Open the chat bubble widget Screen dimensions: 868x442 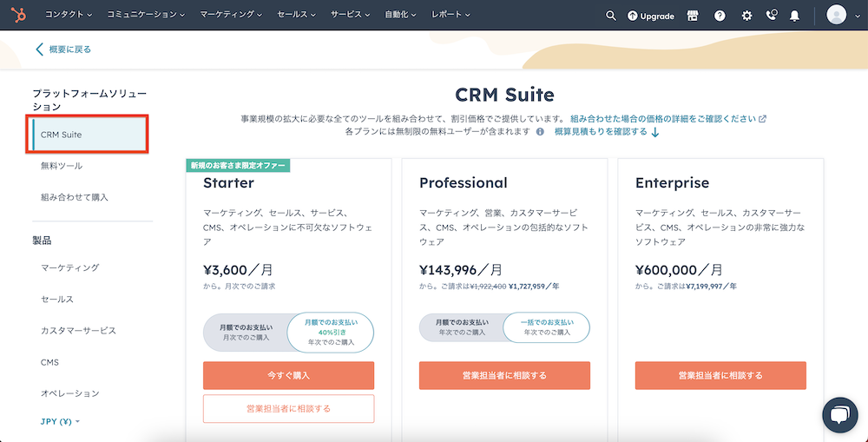(x=839, y=415)
